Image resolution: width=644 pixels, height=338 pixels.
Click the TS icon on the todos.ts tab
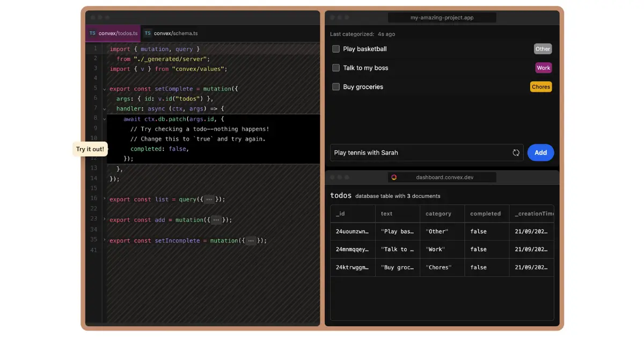[92, 33]
